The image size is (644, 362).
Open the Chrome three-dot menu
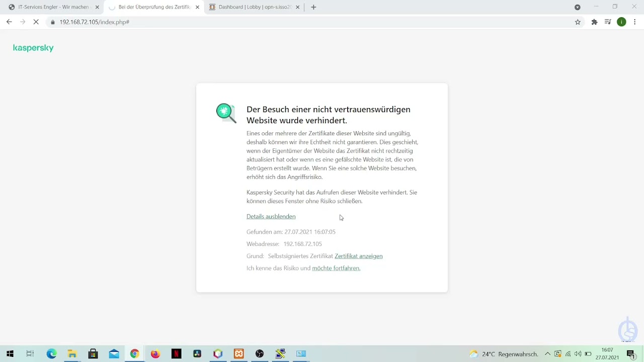click(x=635, y=22)
